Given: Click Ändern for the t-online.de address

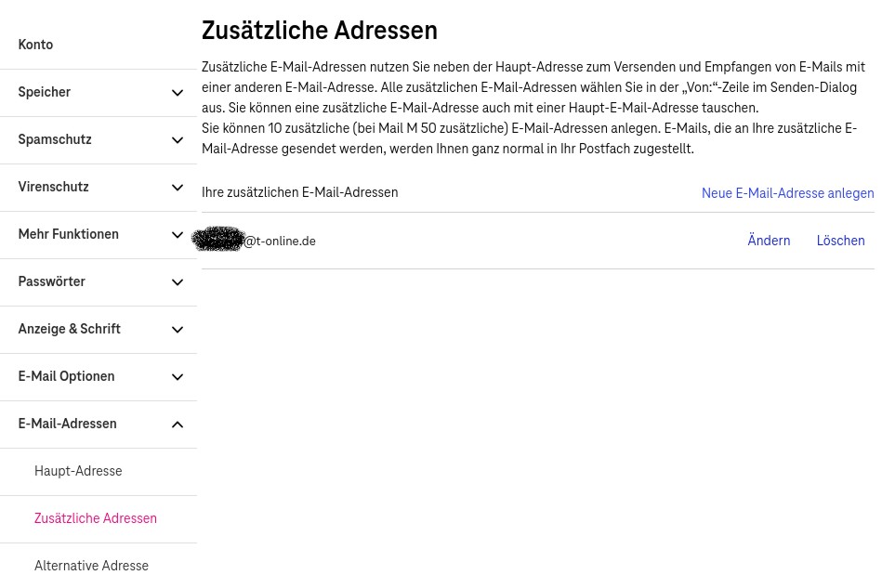Looking at the screenshot, I should point(769,241).
